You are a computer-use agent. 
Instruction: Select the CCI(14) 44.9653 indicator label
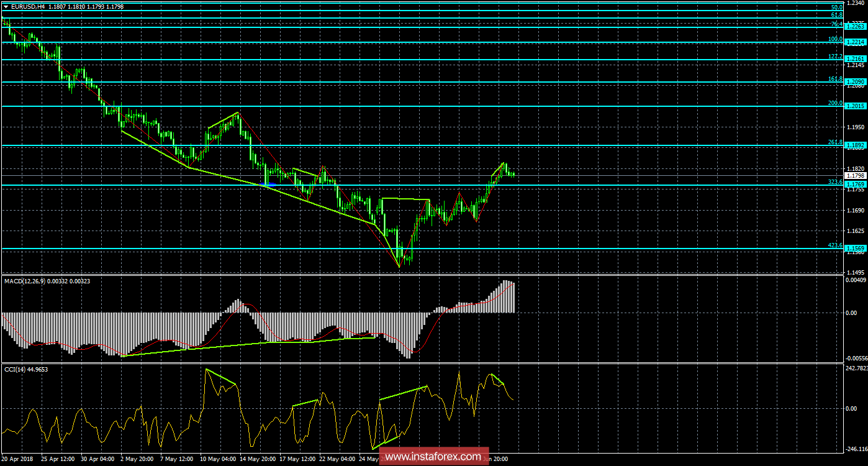pos(26,369)
